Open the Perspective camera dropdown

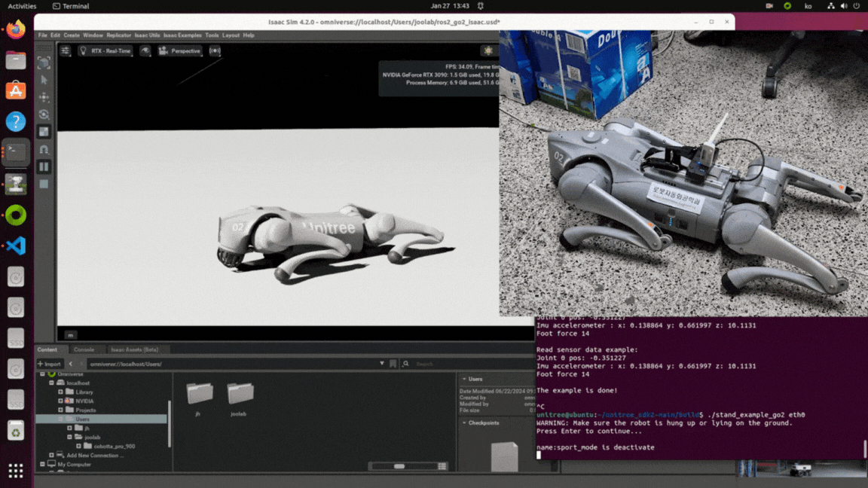tap(181, 51)
